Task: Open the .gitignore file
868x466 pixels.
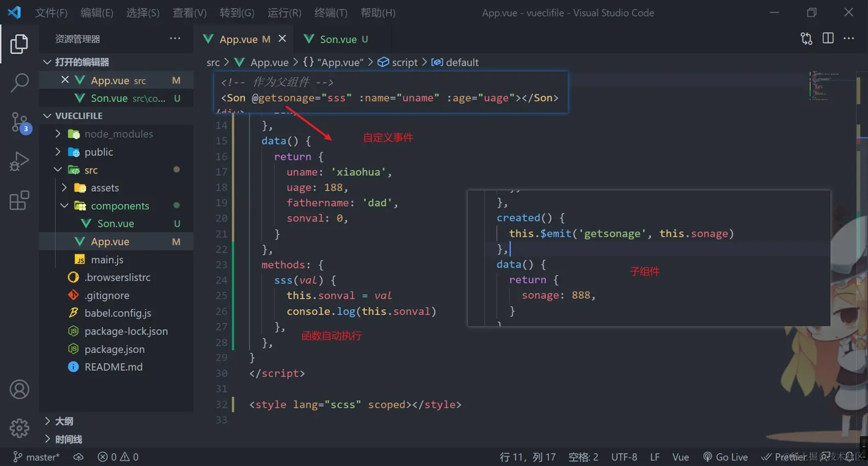Action: click(x=116, y=295)
